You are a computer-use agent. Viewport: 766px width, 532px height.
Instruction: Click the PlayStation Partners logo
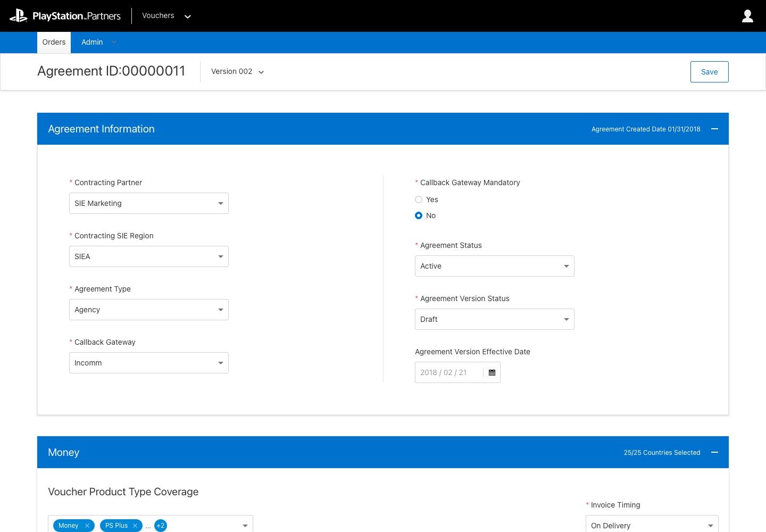coord(65,16)
